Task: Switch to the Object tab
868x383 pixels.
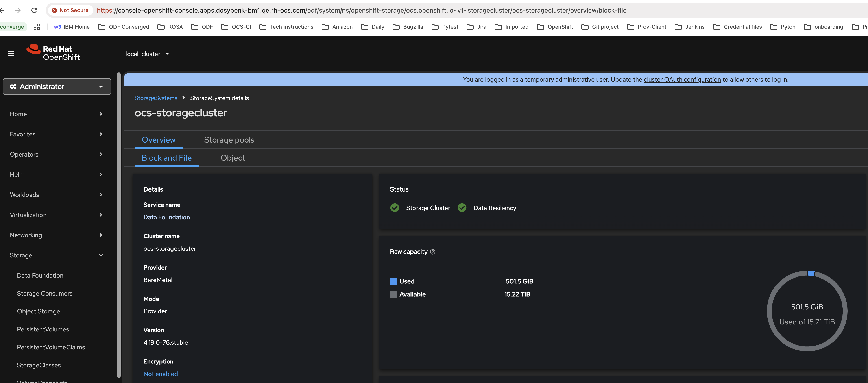Action: 233,158
